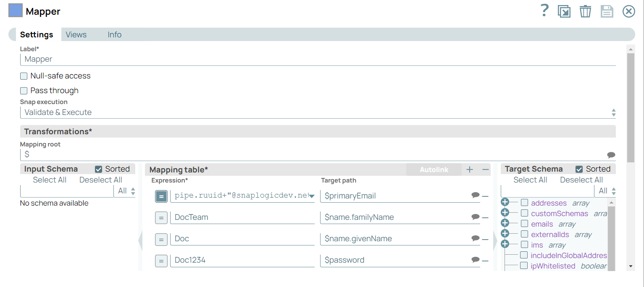Click the Autolink button

[x=434, y=170]
